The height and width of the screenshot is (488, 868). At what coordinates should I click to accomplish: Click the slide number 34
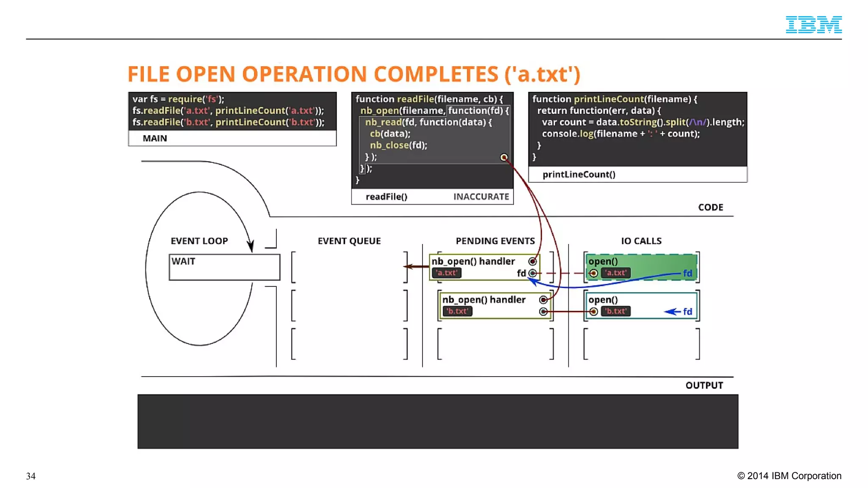pos(31,476)
